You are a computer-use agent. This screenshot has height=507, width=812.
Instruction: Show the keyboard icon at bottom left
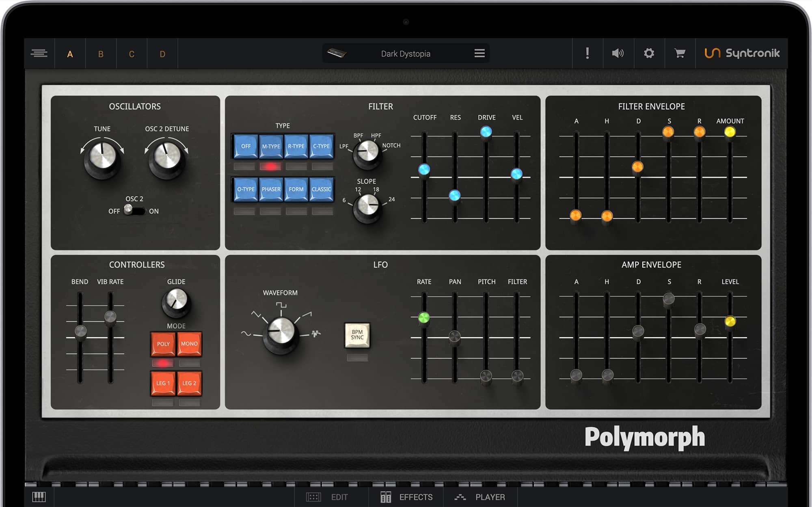click(x=39, y=496)
